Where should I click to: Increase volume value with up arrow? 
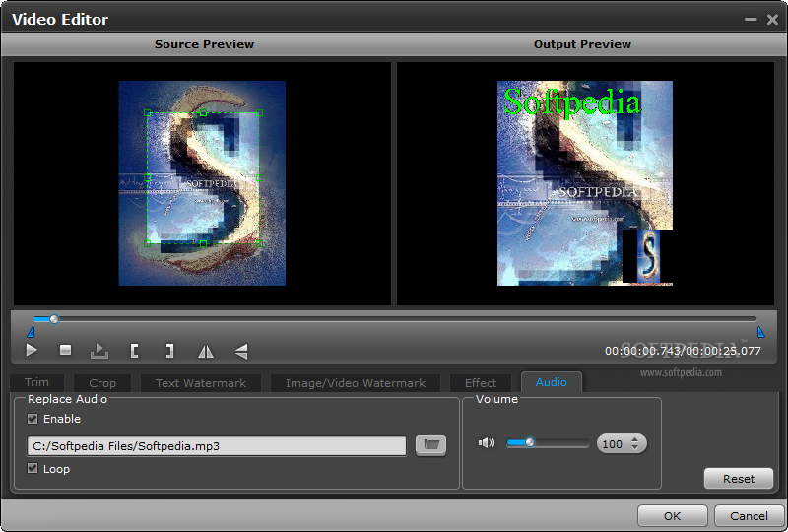pyautogui.click(x=634, y=439)
